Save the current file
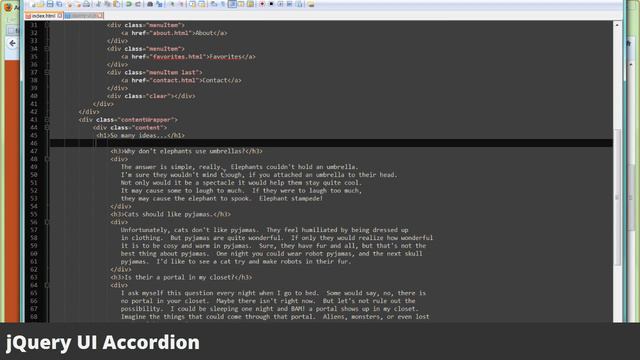Viewport: 640px width, 360px height. (x=50, y=4)
